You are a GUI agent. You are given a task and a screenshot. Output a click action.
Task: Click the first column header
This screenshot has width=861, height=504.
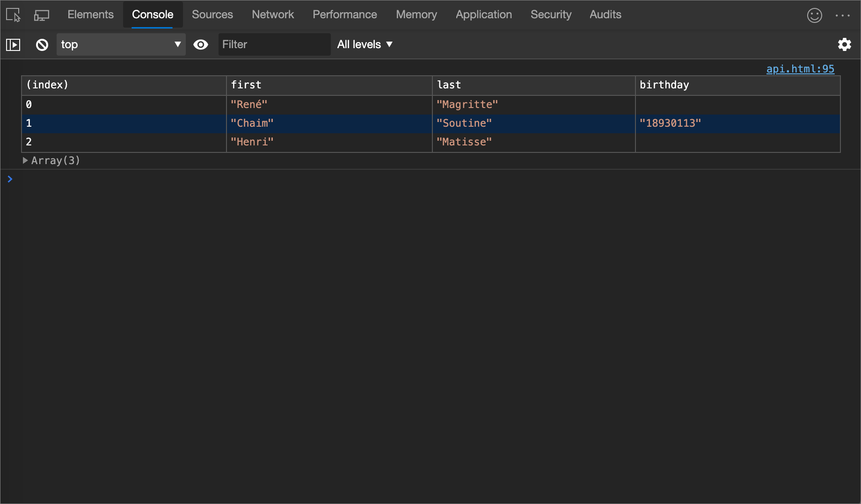pos(246,85)
